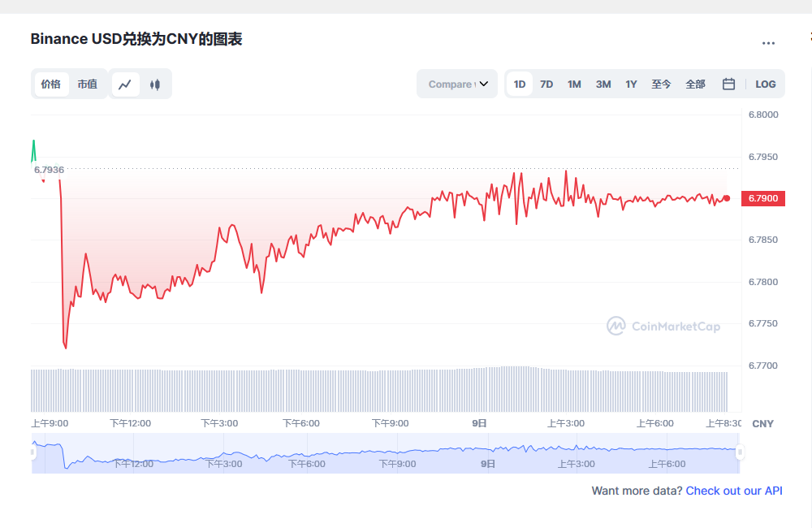
Task: Switch to line chart view icon
Action: point(125,84)
